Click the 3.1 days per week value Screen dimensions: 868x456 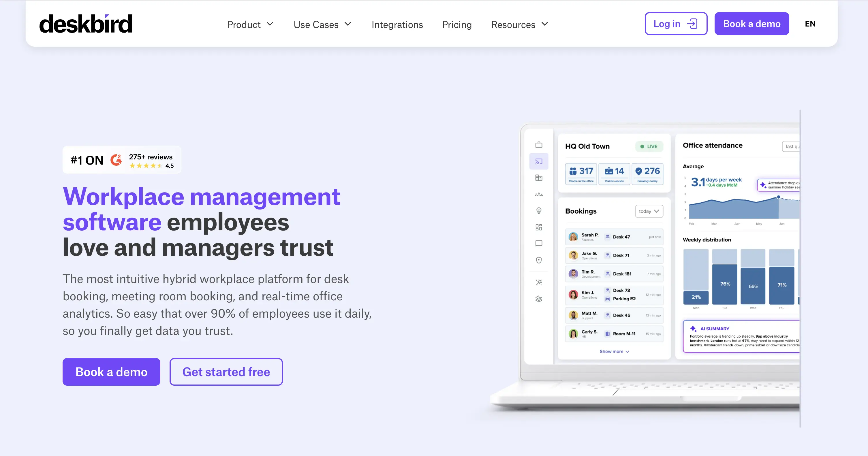[716, 182]
